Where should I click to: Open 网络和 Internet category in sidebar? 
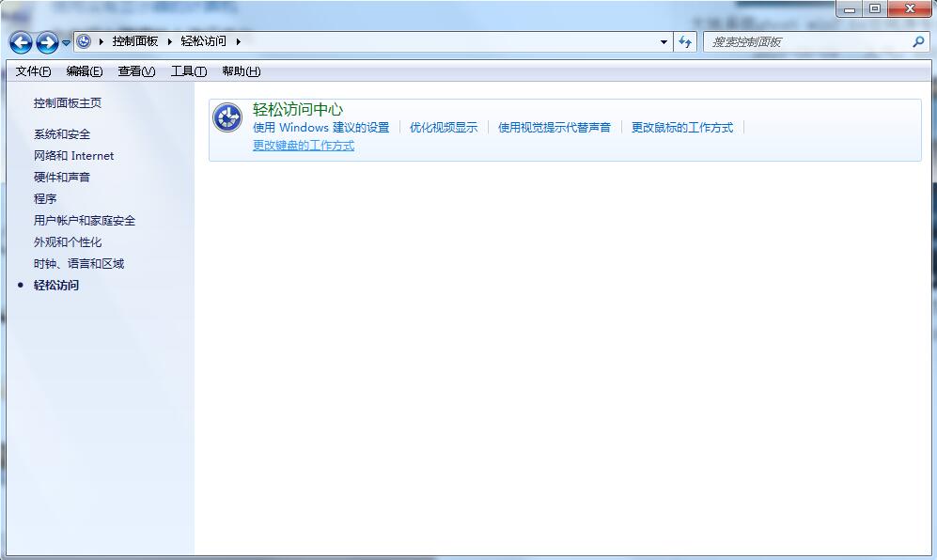tap(73, 155)
